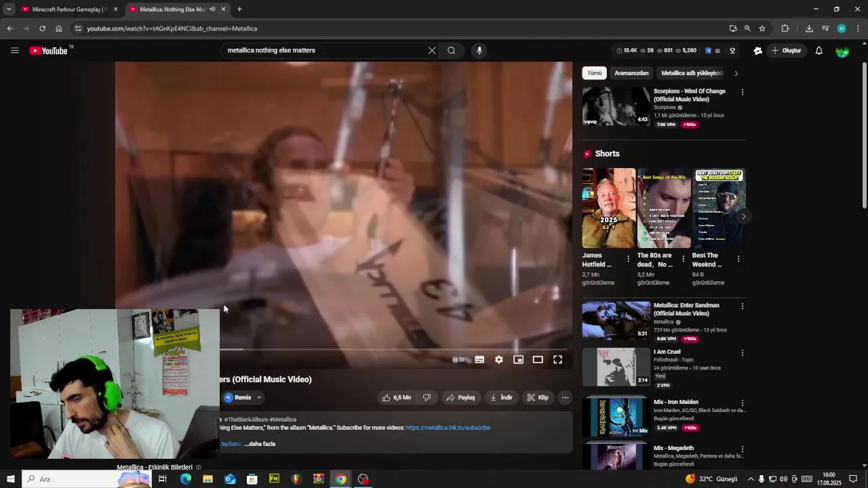The width and height of the screenshot is (868, 488).
Task: Open Outlook from the taskbar
Action: 230,479
